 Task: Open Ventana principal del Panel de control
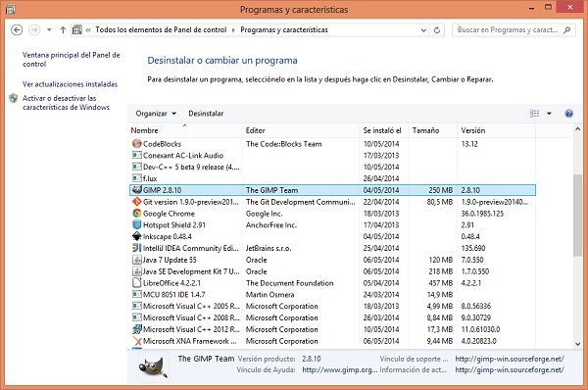(71, 59)
